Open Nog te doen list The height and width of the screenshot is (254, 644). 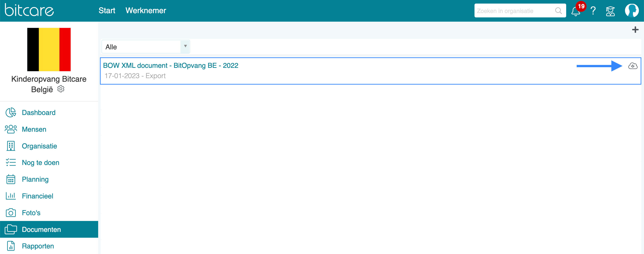click(40, 163)
